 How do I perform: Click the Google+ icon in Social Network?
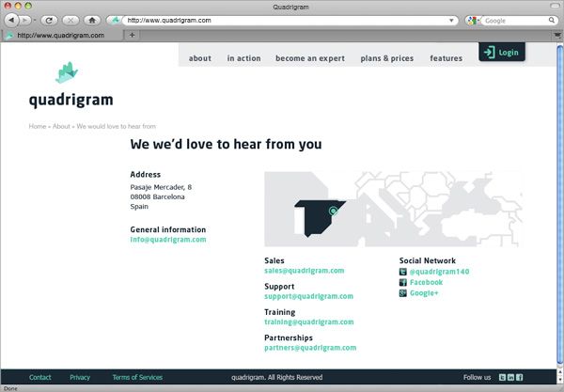(403, 293)
